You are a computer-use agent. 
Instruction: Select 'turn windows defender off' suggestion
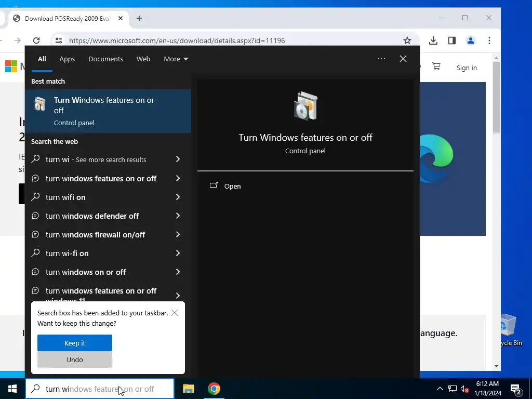pyautogui.click(x=92, y=216)
